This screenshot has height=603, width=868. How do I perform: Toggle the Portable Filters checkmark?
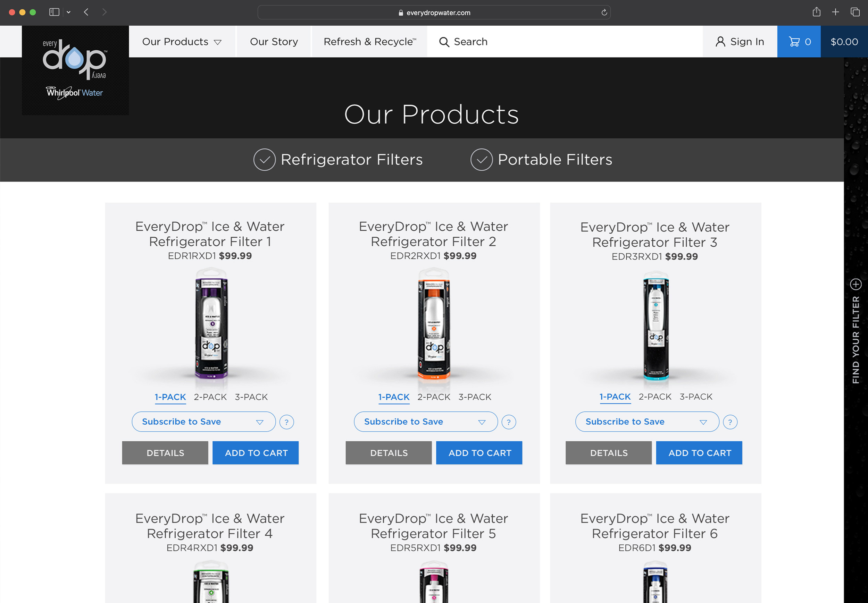click(x=481, y=160)
